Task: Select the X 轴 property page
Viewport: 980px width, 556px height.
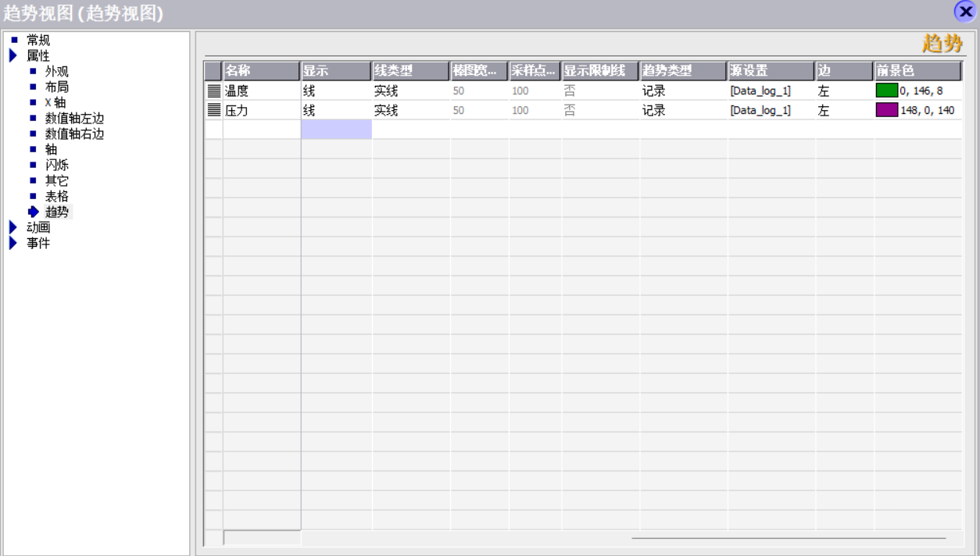Action: [x=55, y=102]
